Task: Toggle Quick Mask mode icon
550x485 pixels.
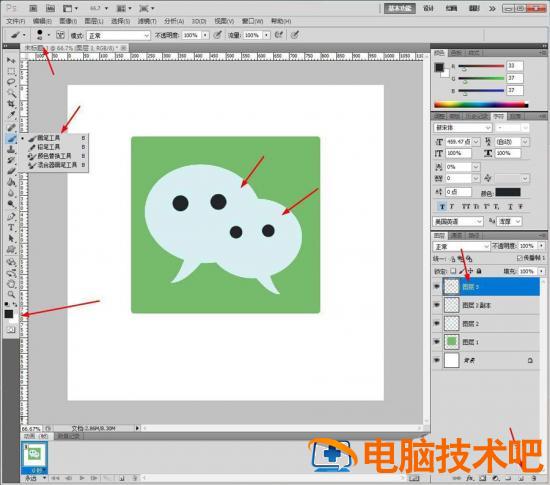Action: tap(11, 330)
